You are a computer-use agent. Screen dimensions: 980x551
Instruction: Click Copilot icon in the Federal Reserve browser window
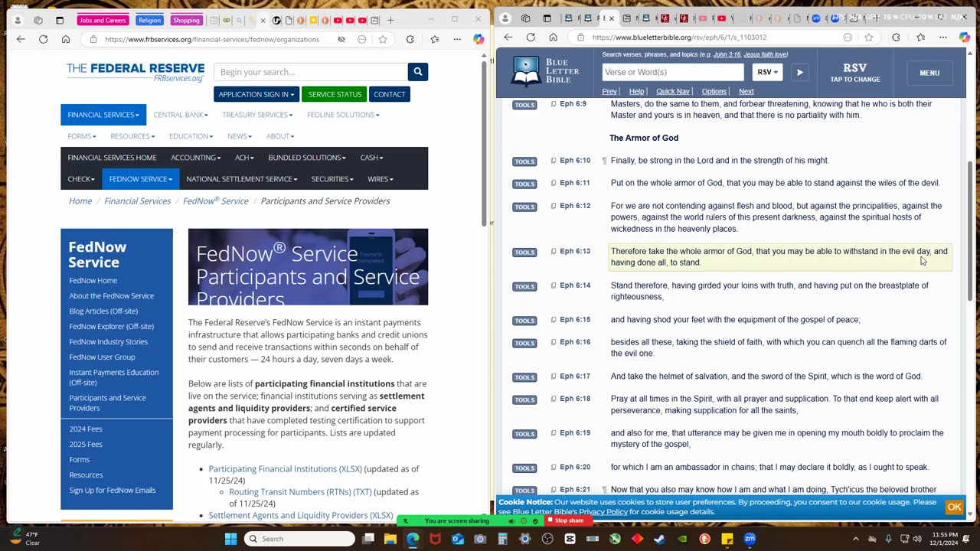pyautogui.click(x=479, y=39)
